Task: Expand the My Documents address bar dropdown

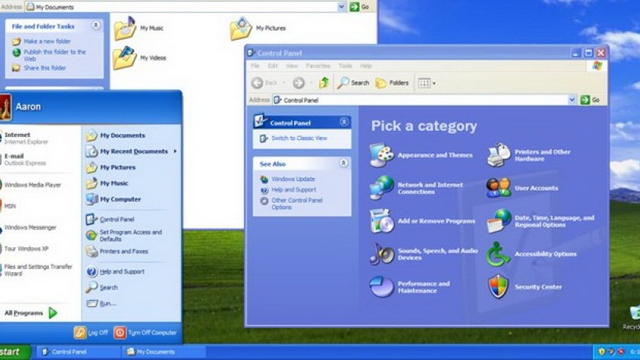Action: [x=341, y=7]
